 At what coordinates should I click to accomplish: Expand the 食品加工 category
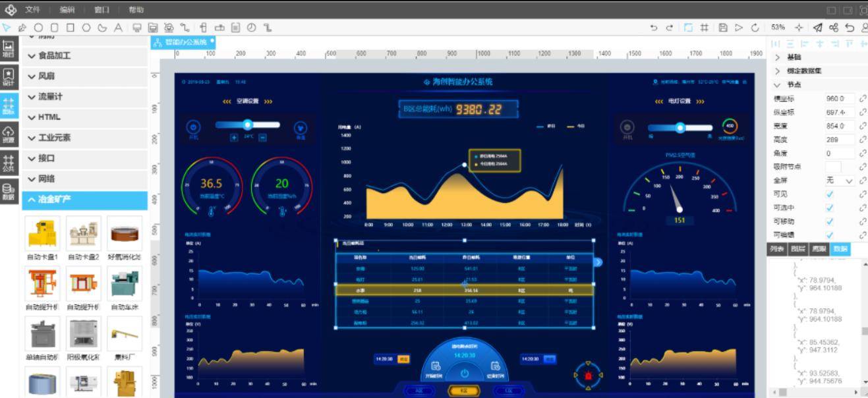tap(84, 56)
